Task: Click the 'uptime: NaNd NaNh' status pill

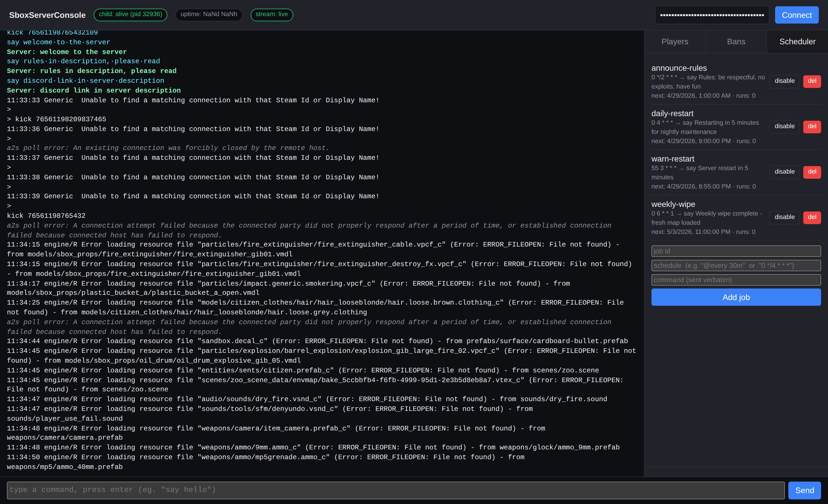Action: [209, 14]
